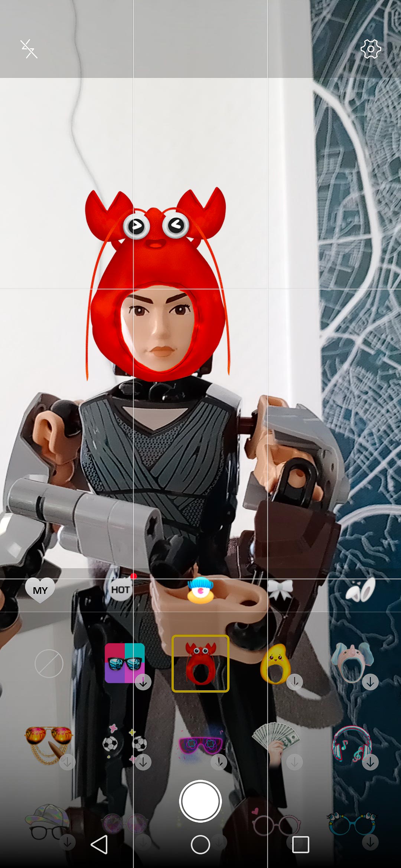Choose round pink glasses with heart sticker
The height and width of the screenshot is (868, 401).
point(276,822)
